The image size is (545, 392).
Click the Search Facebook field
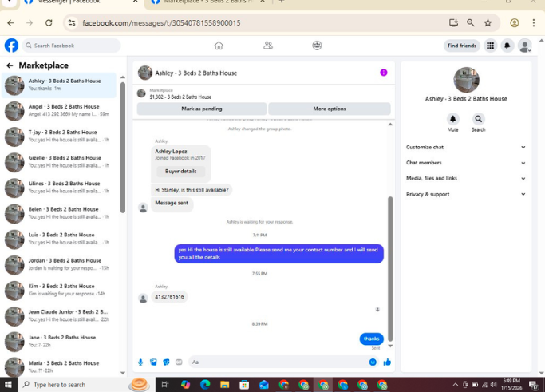pyautogui.click(x=72, y=46)
